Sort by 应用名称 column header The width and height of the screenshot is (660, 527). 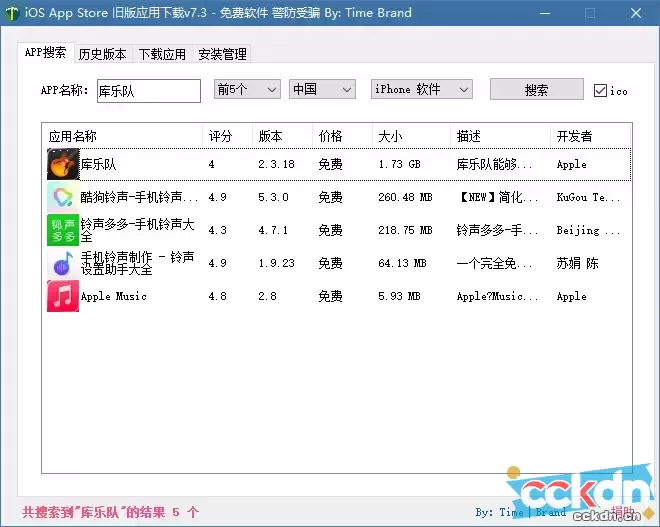(x=122, y=136)
